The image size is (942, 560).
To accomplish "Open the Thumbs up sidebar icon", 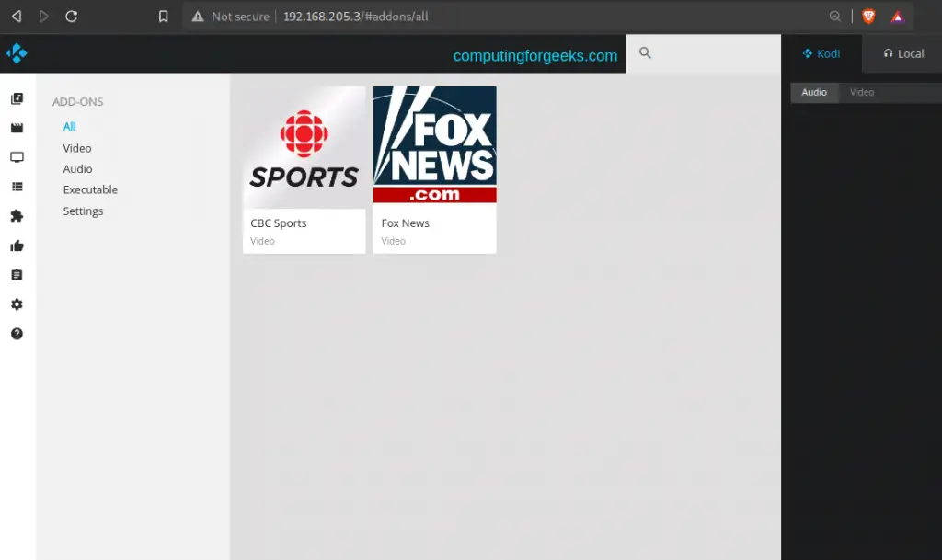I will click(17, 246).
